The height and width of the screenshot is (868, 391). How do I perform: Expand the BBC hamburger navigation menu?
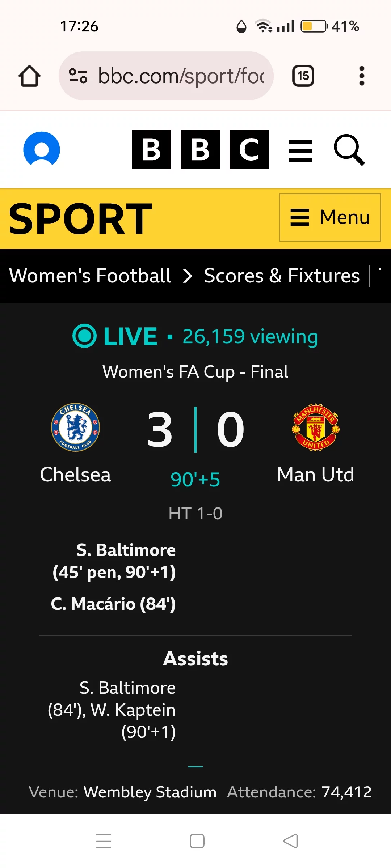pyautogui.click(x=300, y=151)
